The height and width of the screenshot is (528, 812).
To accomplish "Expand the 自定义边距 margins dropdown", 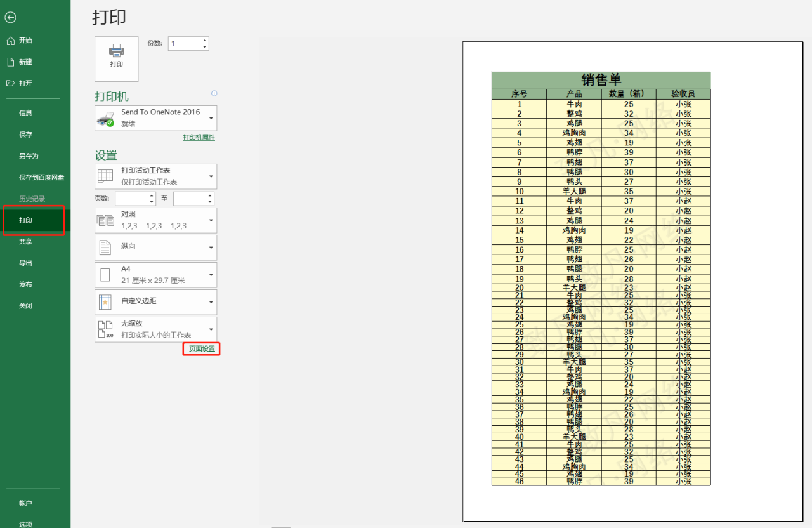I will tap(211, 302).
